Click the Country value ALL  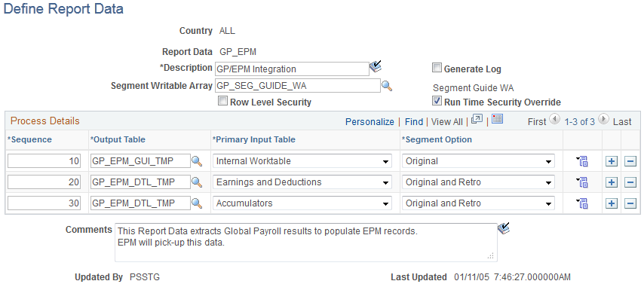(227, 31)
